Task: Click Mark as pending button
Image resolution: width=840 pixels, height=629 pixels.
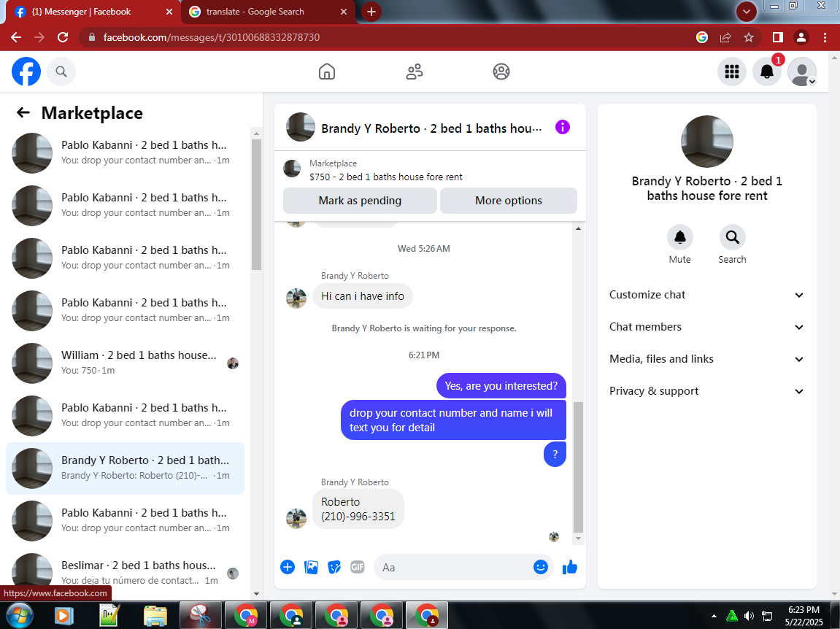Action: [x=360, y=201]
